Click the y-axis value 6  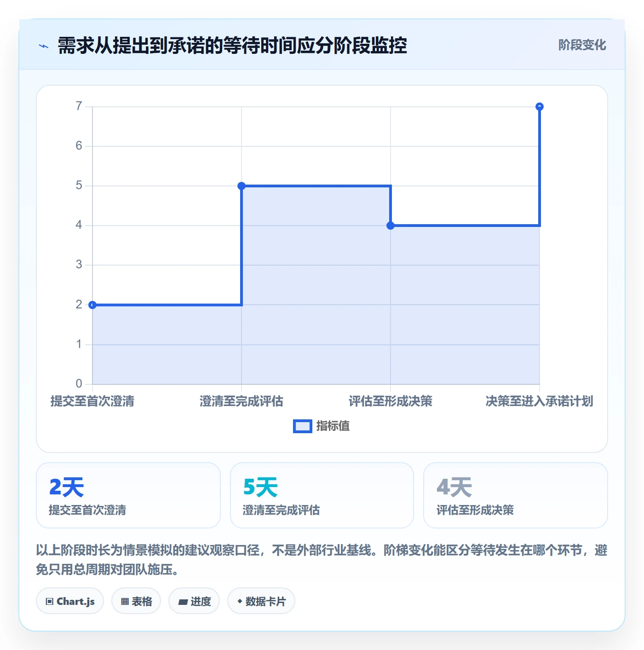[x=79, y=146]
